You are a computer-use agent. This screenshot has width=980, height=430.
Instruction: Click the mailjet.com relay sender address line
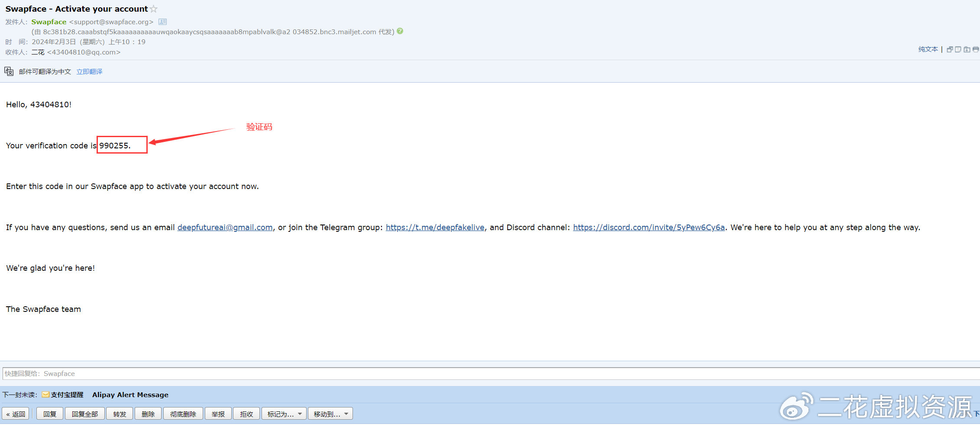pyautogui.click(x=213, y=32)
